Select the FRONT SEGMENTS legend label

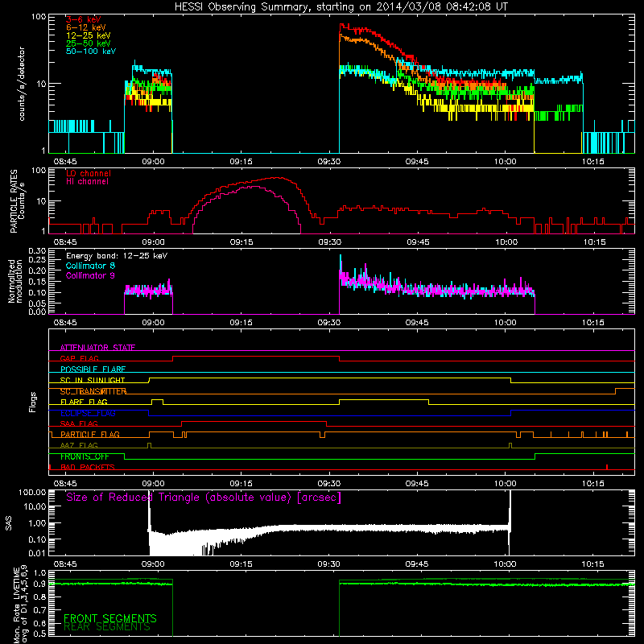(110, 618)
